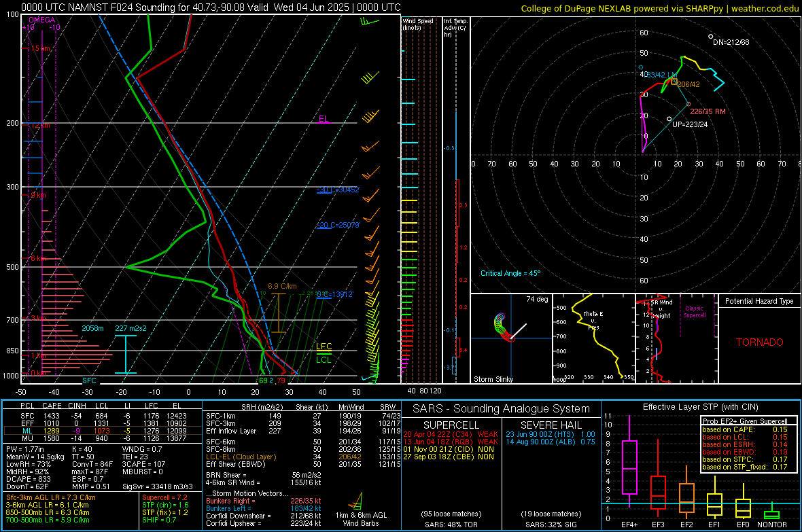The image size is (802, 532).
Task: Click the Wind Speed (knots) header
Action: (418, 24)
